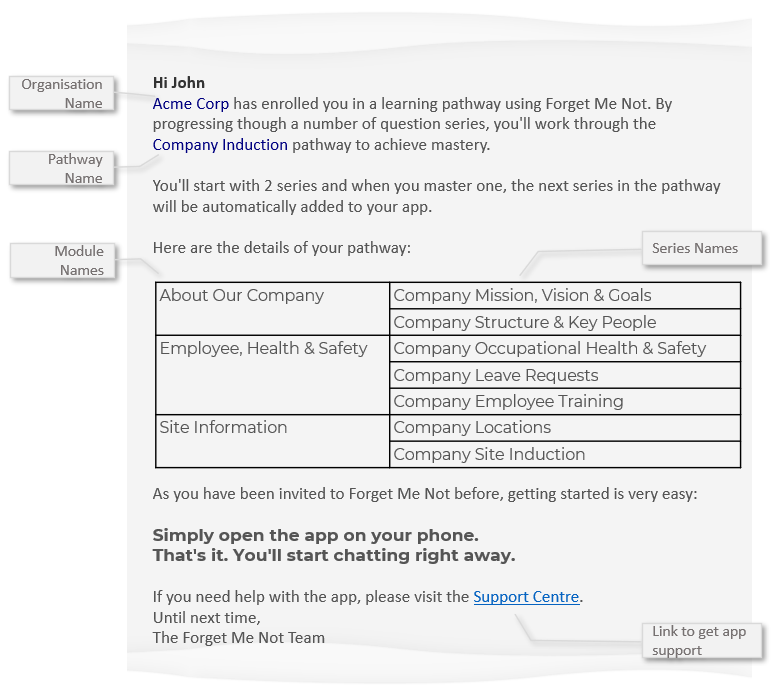Open the Support Centre link
This screenshot has height=699, width=773.
526,597
